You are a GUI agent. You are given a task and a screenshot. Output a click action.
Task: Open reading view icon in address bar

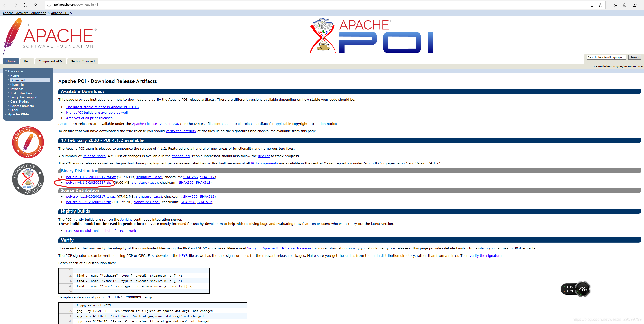[x=592, y=5]
